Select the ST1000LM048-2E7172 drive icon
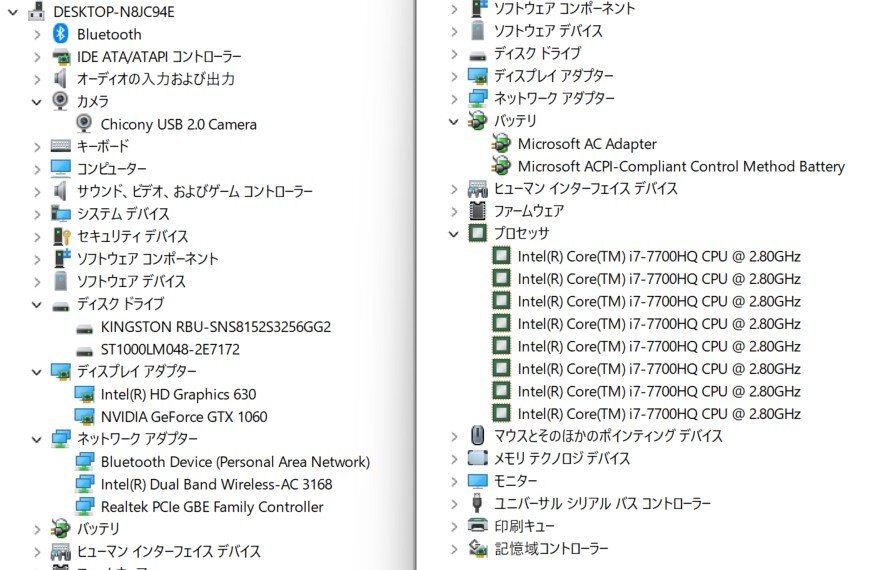The width and height of the screenshot is (880, 570). click(84, 350)
